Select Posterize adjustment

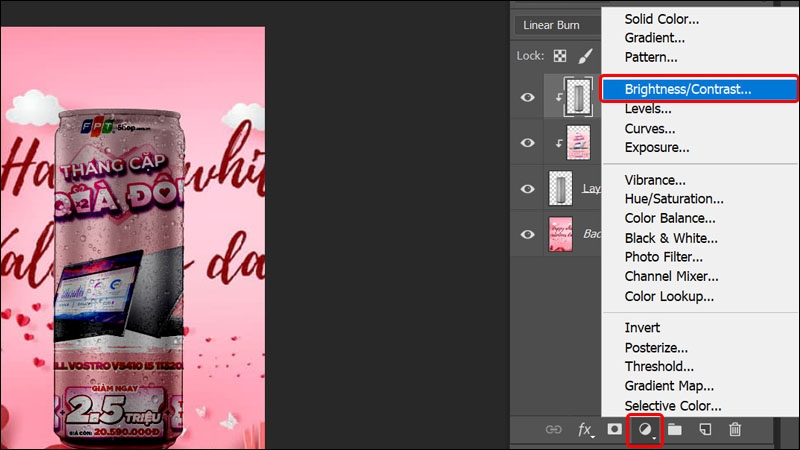click(x=656, y=347)
